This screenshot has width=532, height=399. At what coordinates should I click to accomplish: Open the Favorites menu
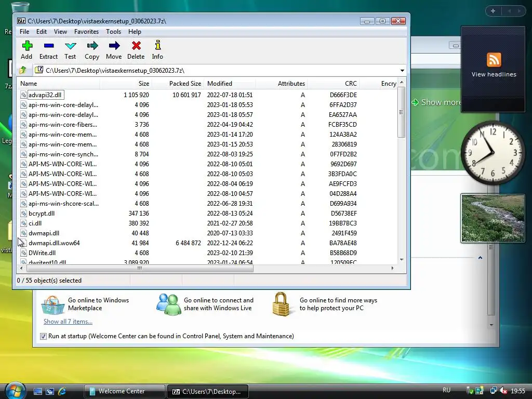click(87, 32)
